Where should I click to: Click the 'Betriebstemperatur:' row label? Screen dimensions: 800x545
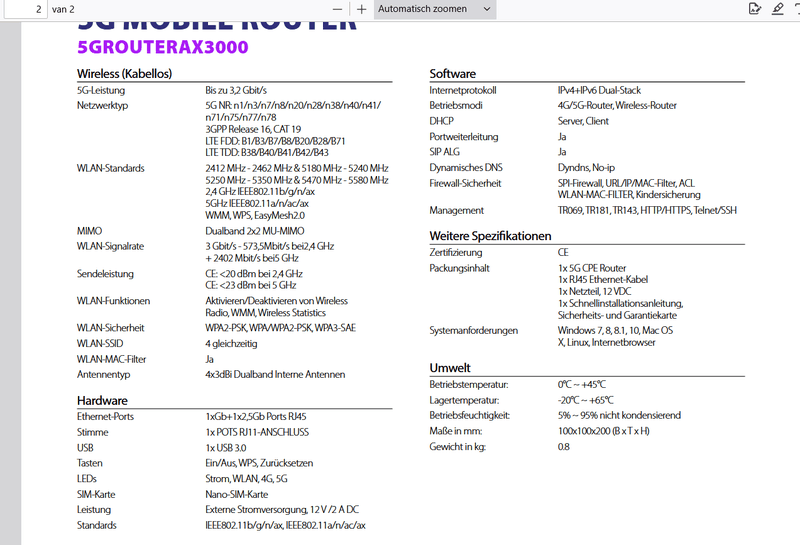tap(469, 385)
